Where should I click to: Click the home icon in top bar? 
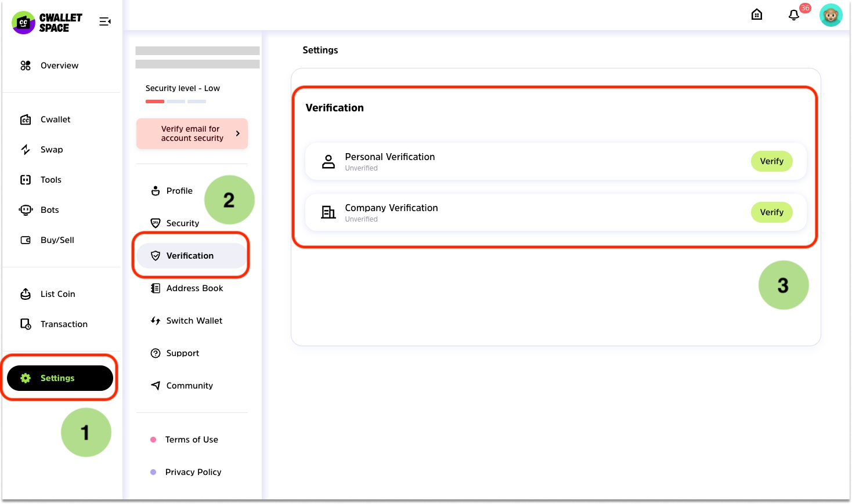click(x=757, y=14)
